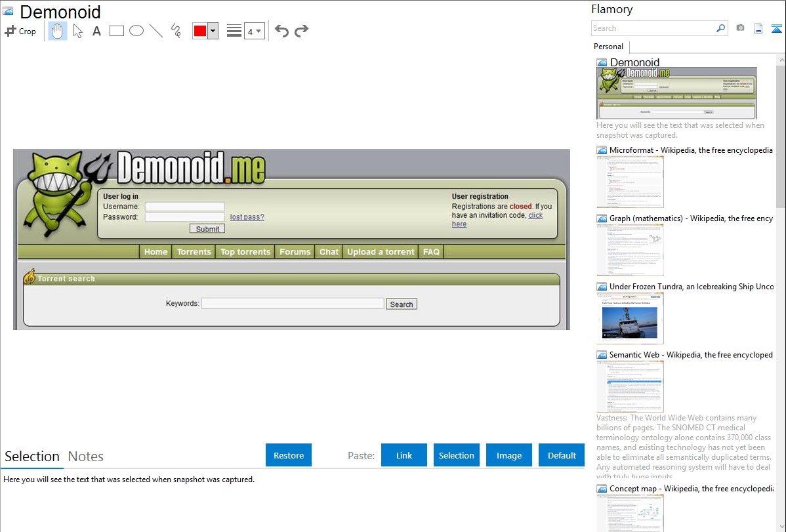
Task: Switch to the Notes tab
Action: tap(86, 457)
